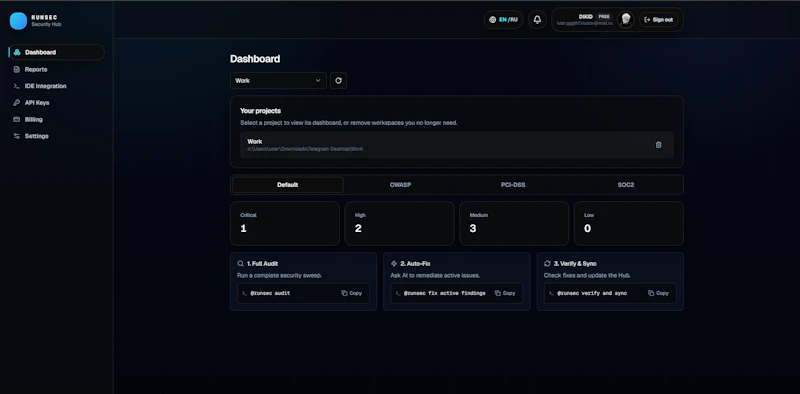800x394 pixels.
Task: Click the DIKID user name
Action: click(x=586, y=16)
